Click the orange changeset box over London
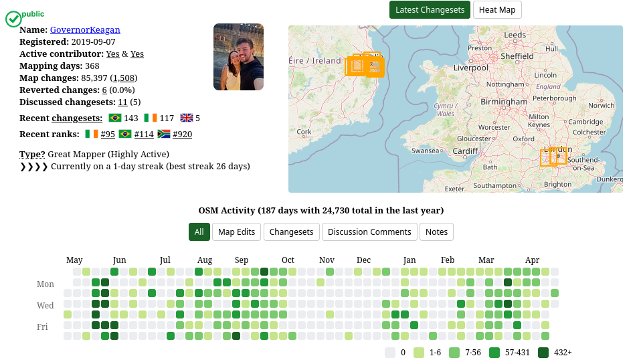The width and height of the screenshot is (639, 364). pos(553,157)
